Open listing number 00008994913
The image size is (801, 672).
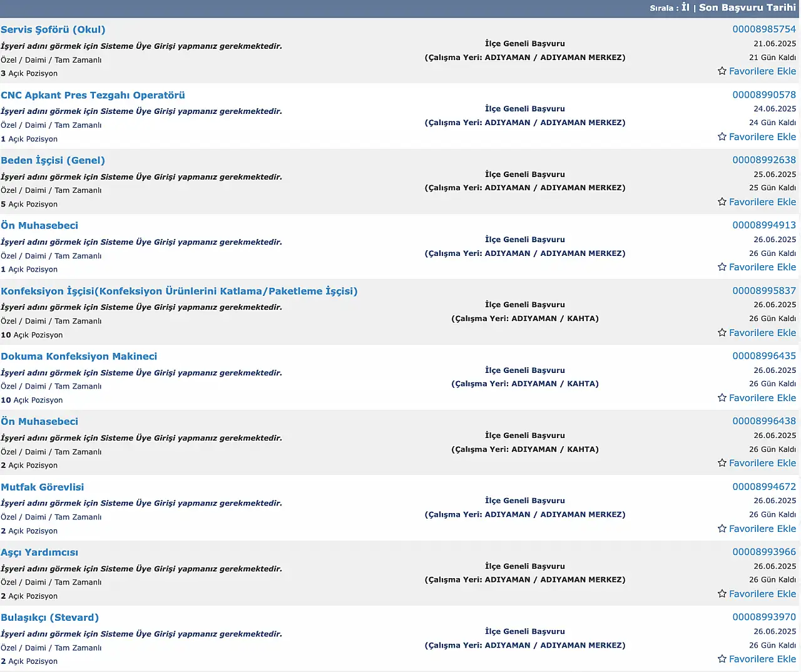coord(764,225)
